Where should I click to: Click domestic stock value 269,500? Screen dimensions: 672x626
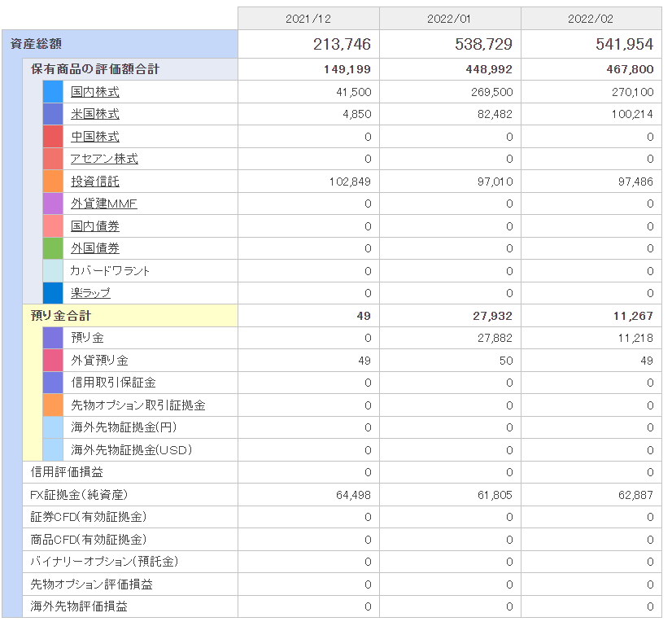click(x=491, y=92)
